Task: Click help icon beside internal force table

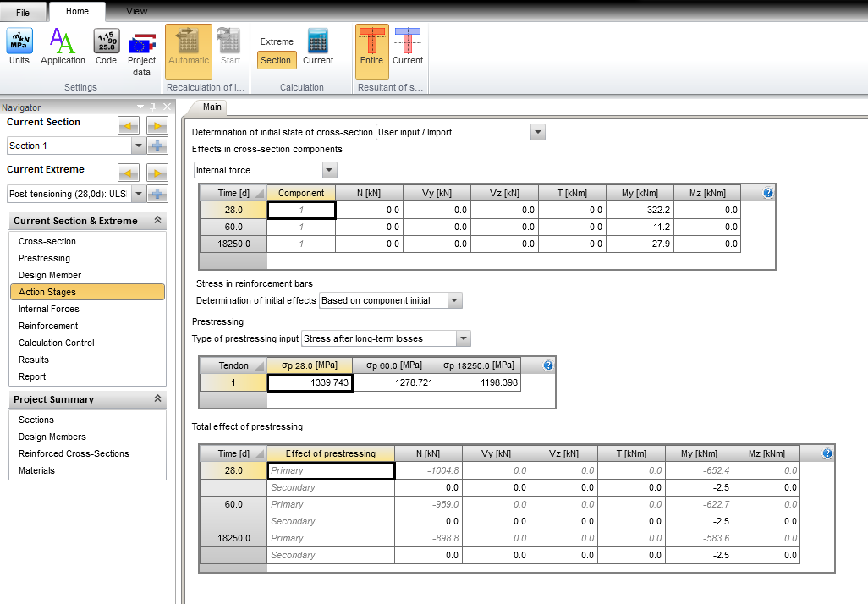Action: pos(768,193)
